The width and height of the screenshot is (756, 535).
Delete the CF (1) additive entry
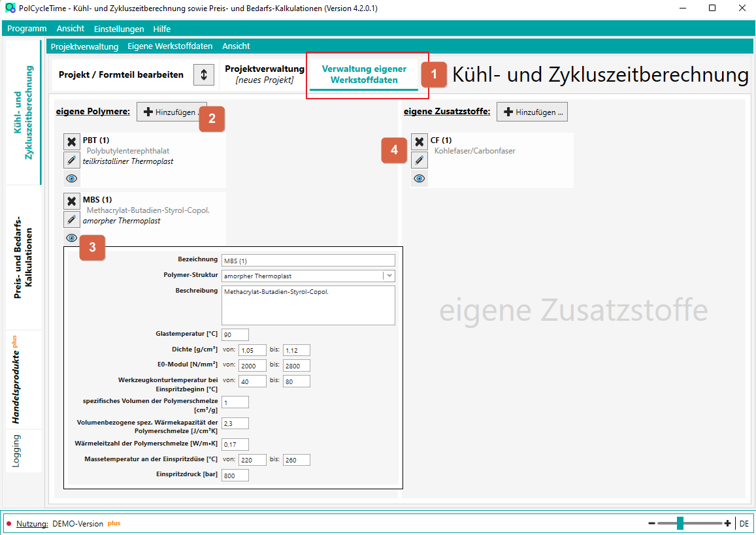pos(419,142)
